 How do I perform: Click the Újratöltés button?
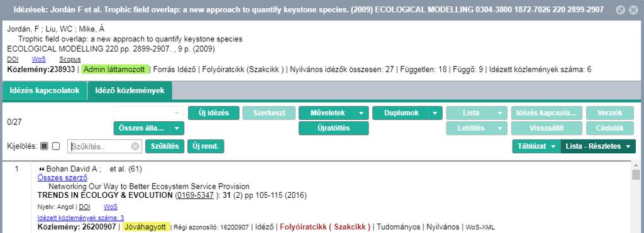333,128
